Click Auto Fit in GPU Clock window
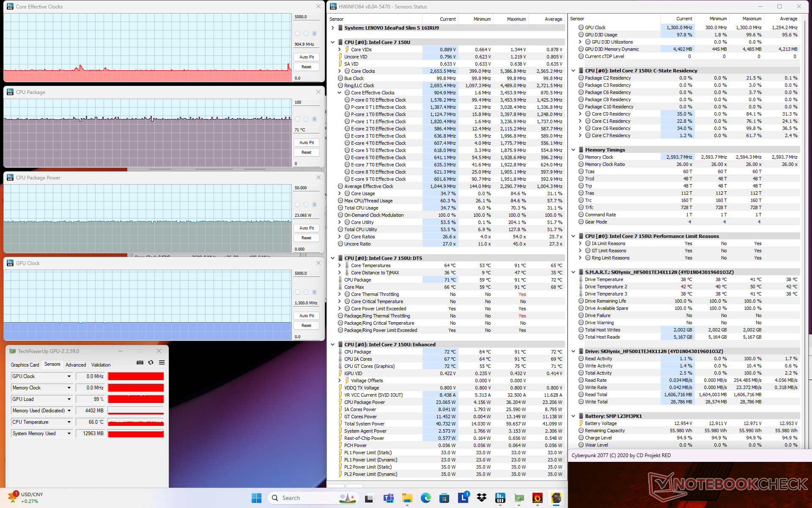 pos(307,315)
